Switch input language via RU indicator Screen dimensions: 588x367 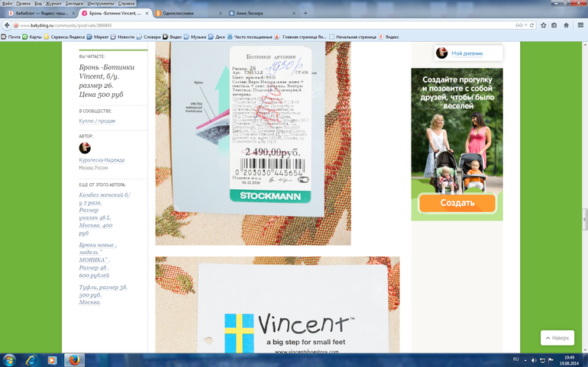515,359
